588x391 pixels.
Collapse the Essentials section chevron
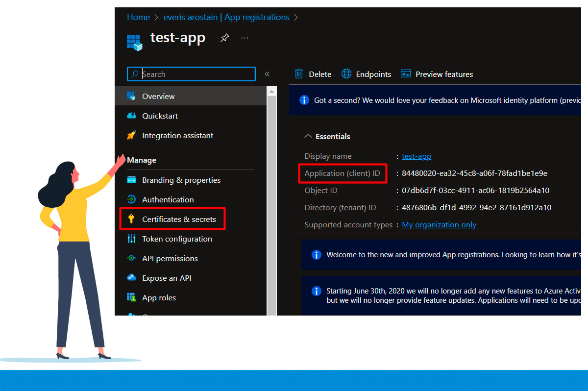click(308, 136)
